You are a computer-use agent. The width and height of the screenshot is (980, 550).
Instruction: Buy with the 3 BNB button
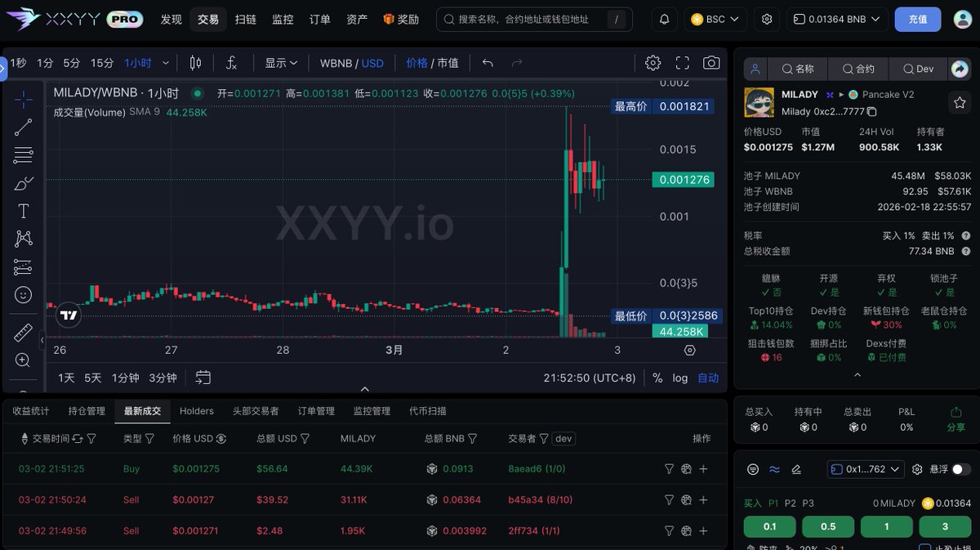(946, 526)
